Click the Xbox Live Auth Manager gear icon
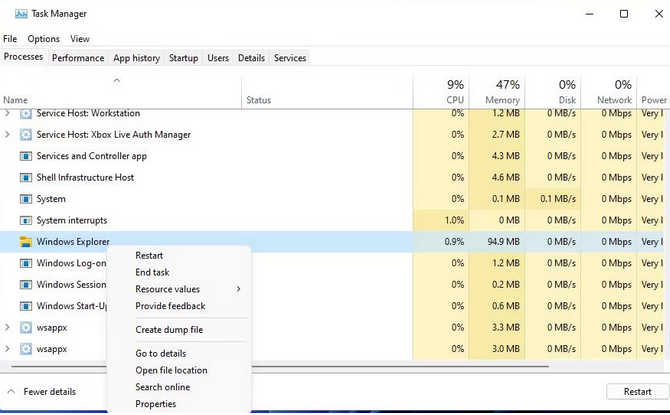The image size is (670, 415). pyautogui.click(x=26, y=135)
